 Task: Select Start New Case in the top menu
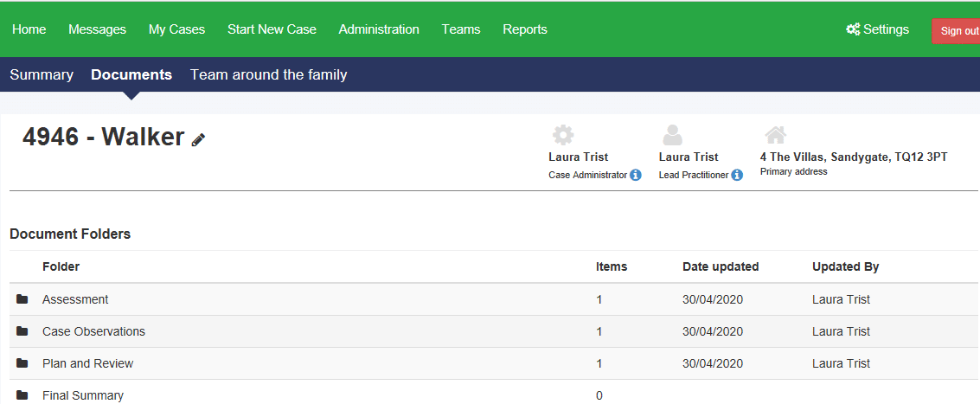(272, 29)
